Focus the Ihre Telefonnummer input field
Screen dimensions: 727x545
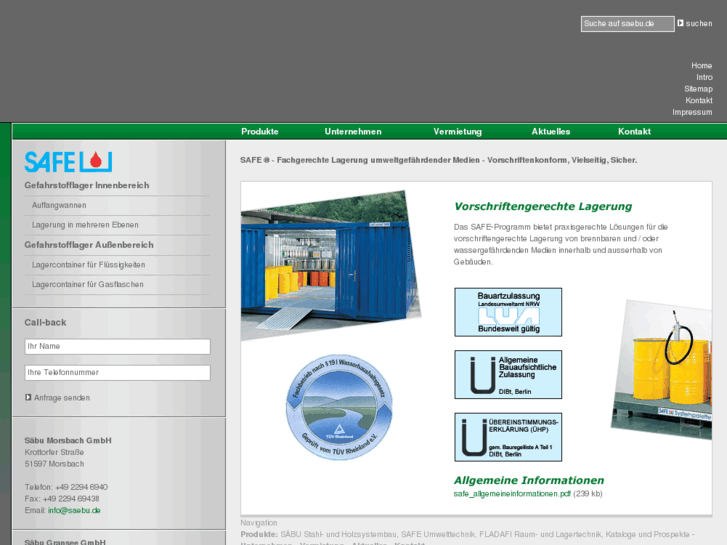click(117, 372)
